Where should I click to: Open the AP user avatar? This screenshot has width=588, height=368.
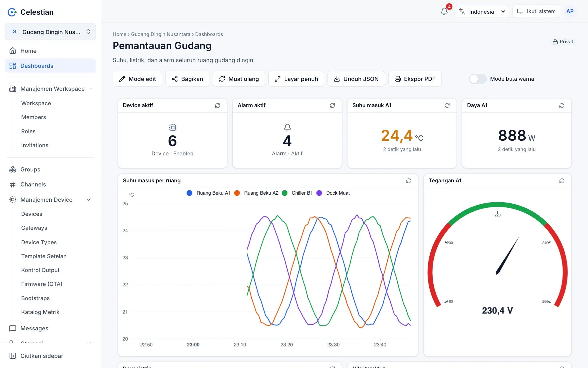click(x=570, y=11)
